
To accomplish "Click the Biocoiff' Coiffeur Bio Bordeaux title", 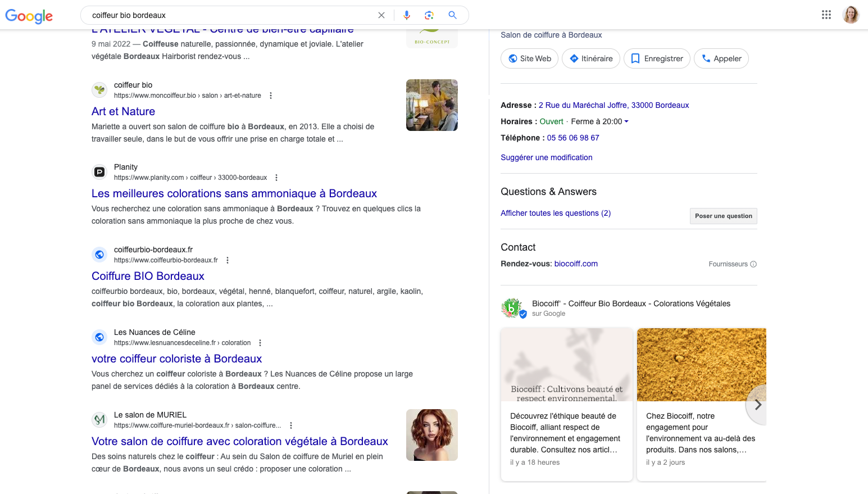I will point(631,303).
